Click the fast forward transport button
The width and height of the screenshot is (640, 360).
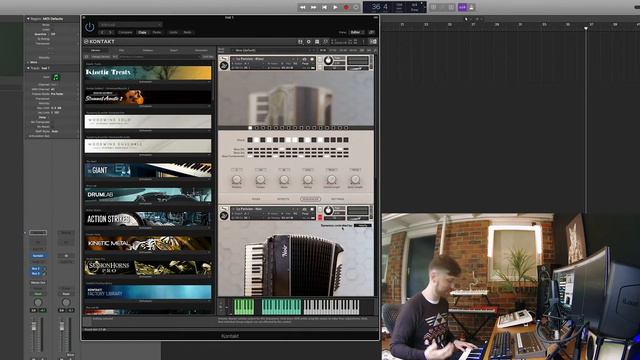313,7
